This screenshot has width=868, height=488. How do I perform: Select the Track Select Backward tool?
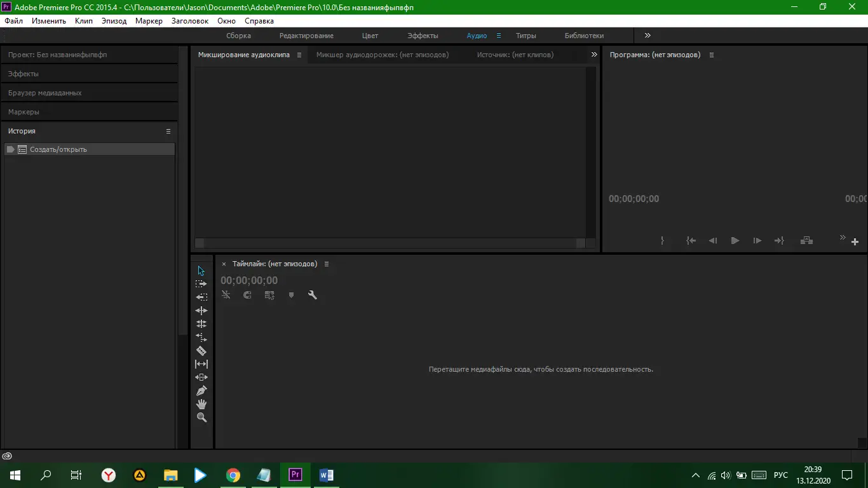click(x=201, y=297)
